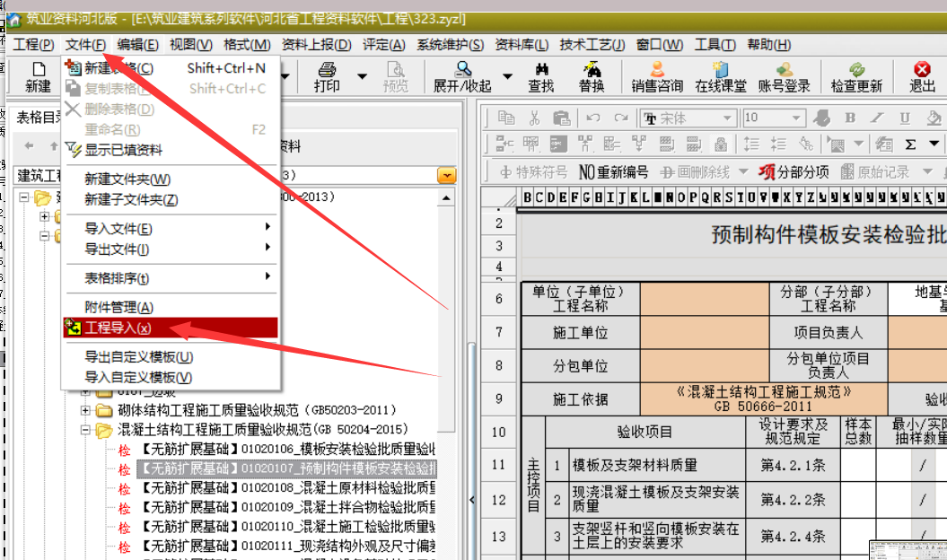
Task: Open the 资料上报(D) menu
Action: [x=317, y=45]
